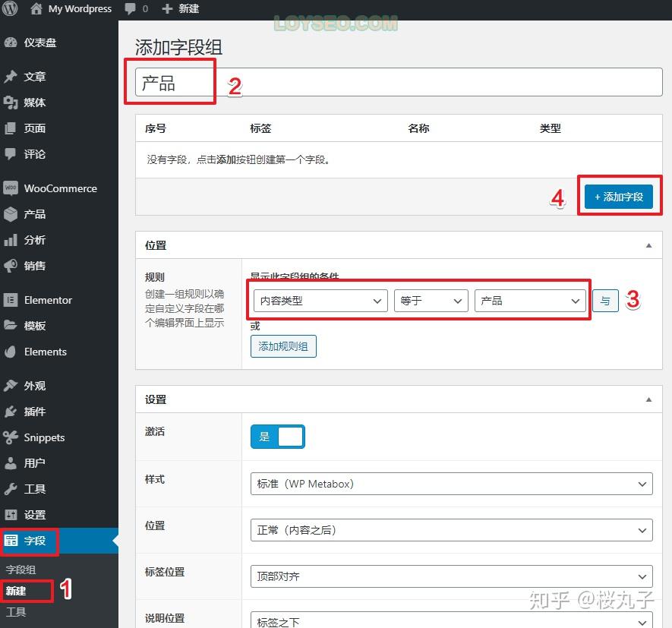Click the 设置 sliders icon in sidebar

pos(11,514)
